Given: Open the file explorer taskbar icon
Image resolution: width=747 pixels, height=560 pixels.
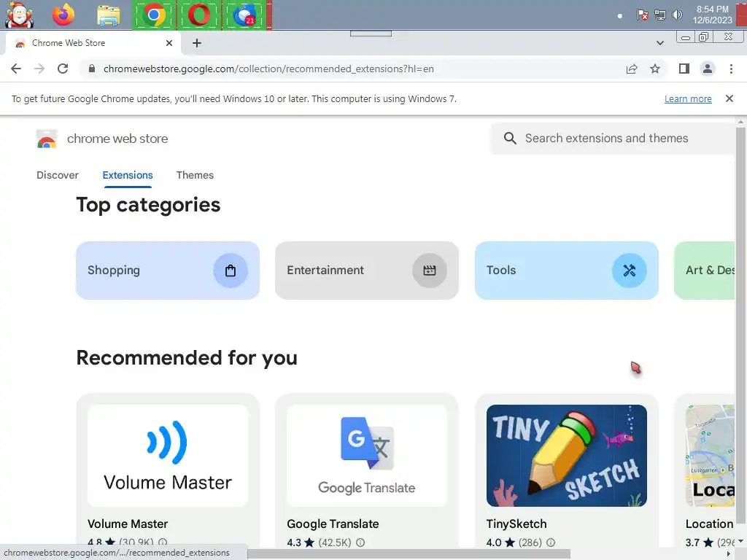Looking at the screenshot, I should click(109, 15).
